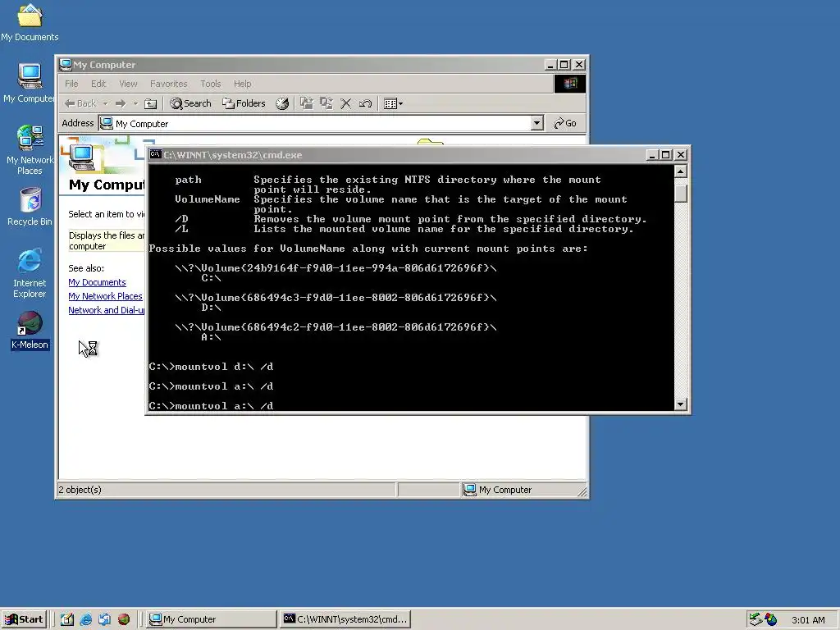Select My Network Places desktop icon
This screenshot has width=840, height=630.
coord(30,149)
